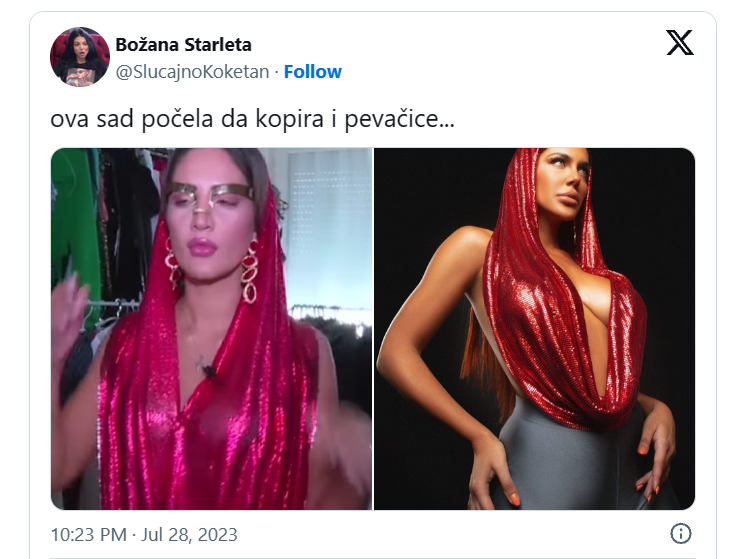Follow the @SlucajnoKoketan account
The width and height of the screenshot is (747, 559).
(x=313, y=71)
